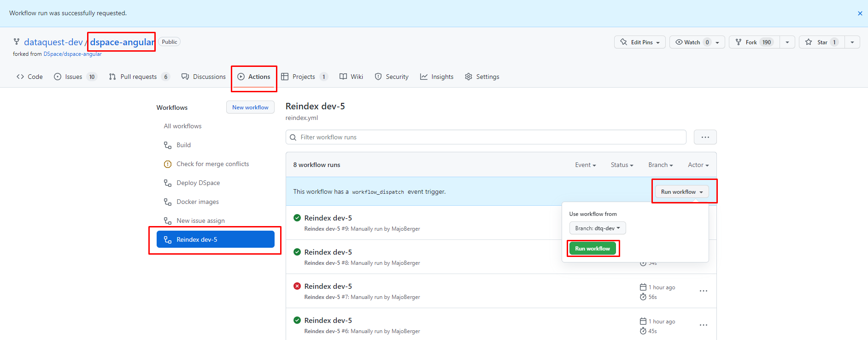This screenshot has height=340, width=868.
Task: Click the Build workflow icon
Action: tap(168, 145)
